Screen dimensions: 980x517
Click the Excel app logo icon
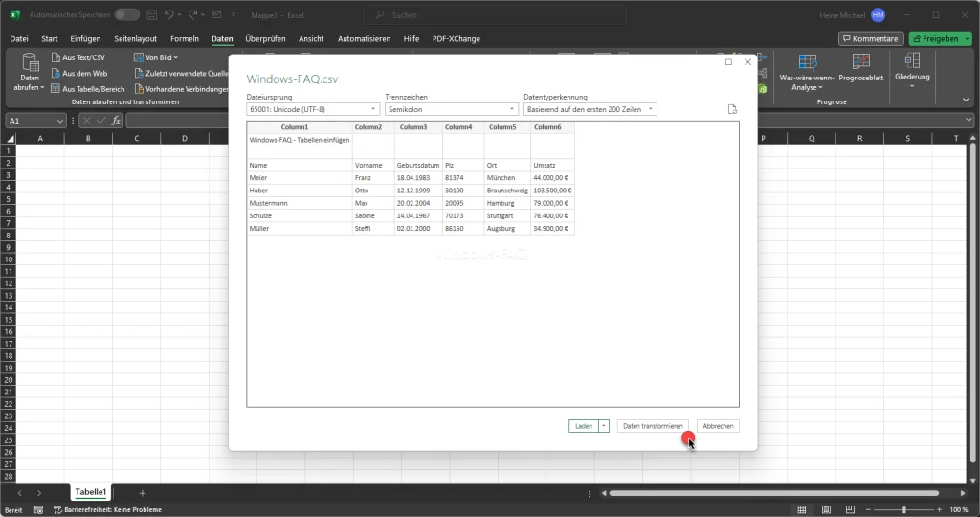pyautogui.click(x=14, y=15)
